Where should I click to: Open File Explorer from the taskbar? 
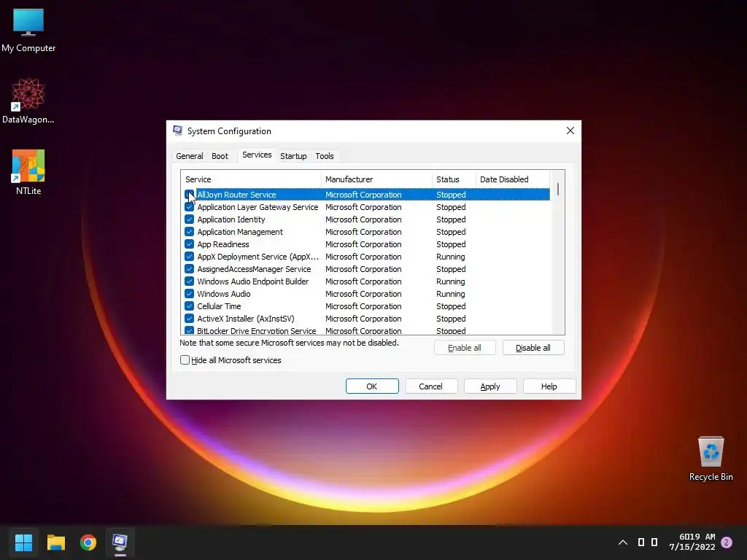(55, 542)
